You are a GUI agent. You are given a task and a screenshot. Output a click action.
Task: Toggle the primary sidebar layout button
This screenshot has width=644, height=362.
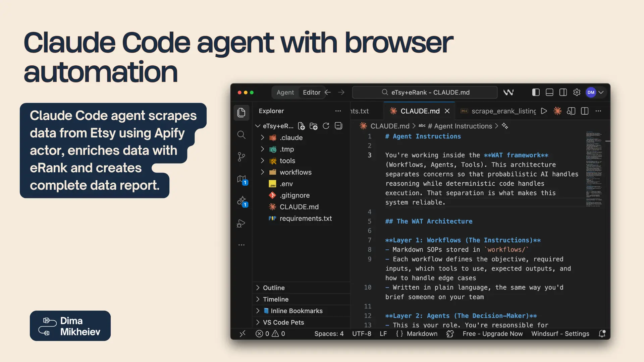[x=536, y=93]
